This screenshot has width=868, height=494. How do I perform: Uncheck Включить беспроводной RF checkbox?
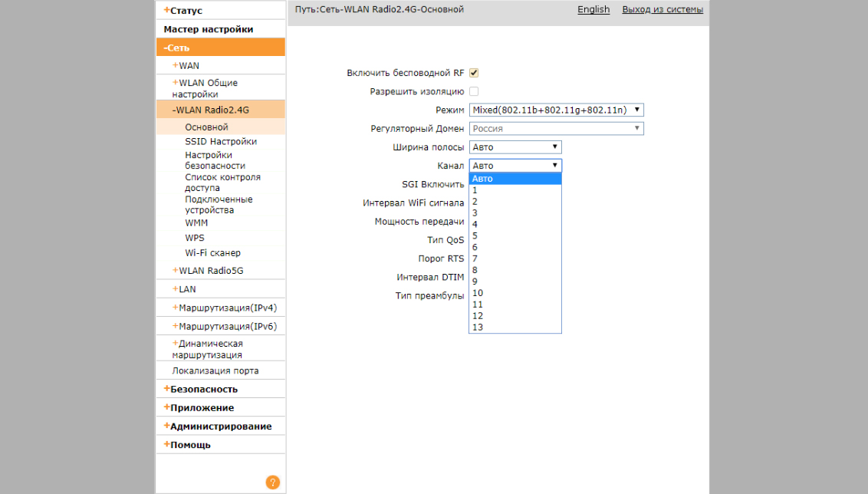[x=474, y=73]
